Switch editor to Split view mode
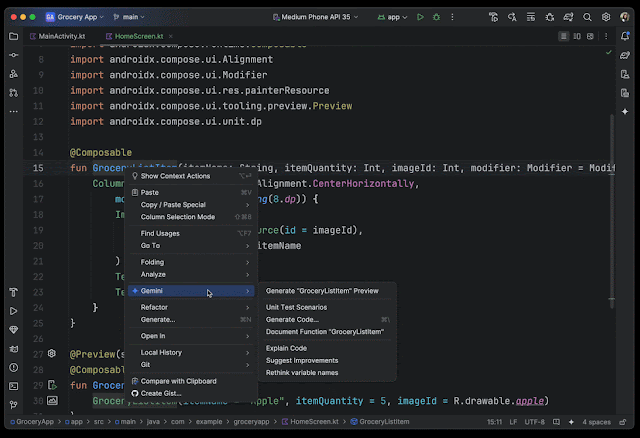 click(x=579, y=36)
